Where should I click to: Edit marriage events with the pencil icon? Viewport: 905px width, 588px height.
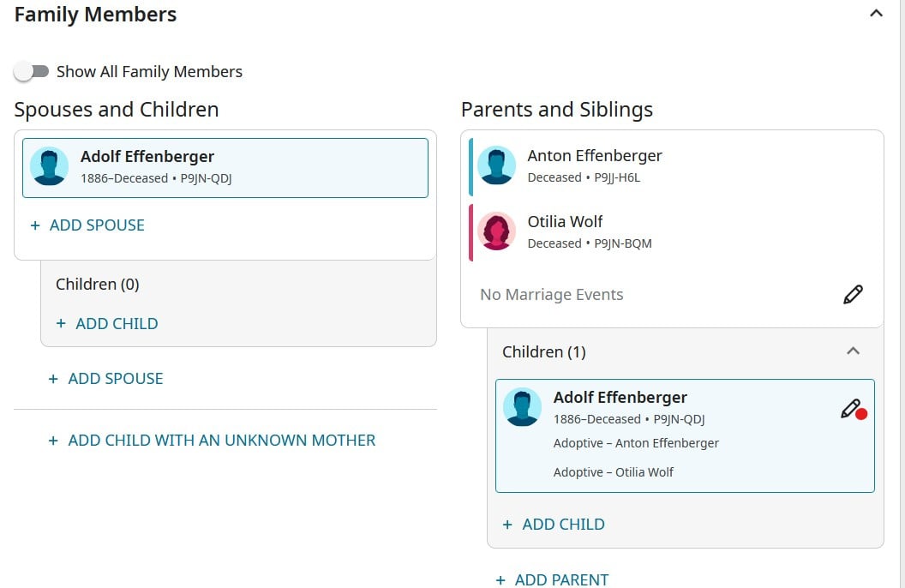pos(853,294)
